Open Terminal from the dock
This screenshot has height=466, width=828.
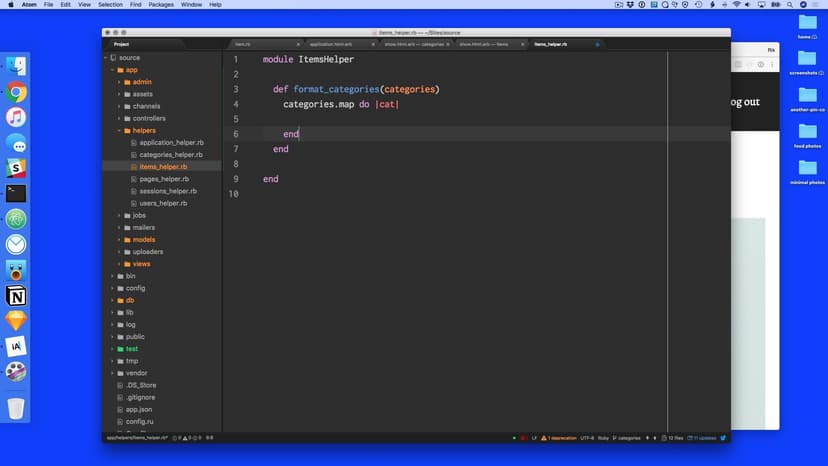pyautogui.click(x=16, y=194)
